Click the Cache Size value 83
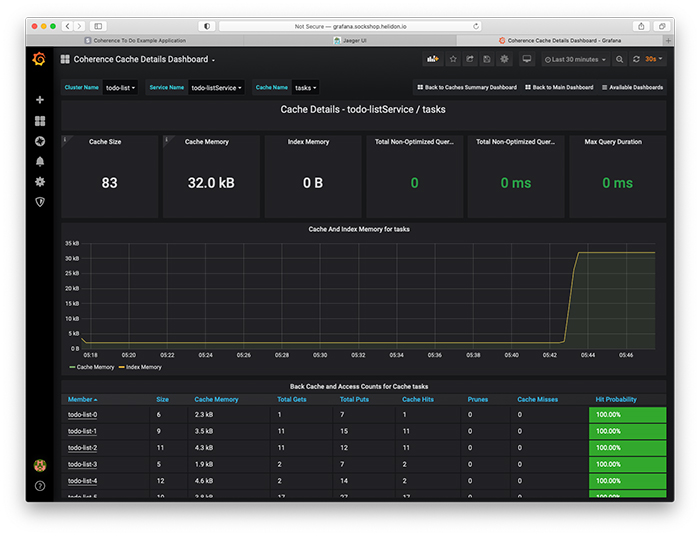The height and width of the screenshot is (536, 700). click(x=109, y=183)
